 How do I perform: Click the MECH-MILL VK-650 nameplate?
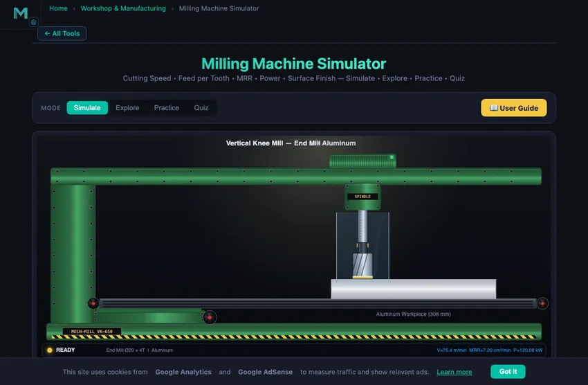click(x=92, y=332)
